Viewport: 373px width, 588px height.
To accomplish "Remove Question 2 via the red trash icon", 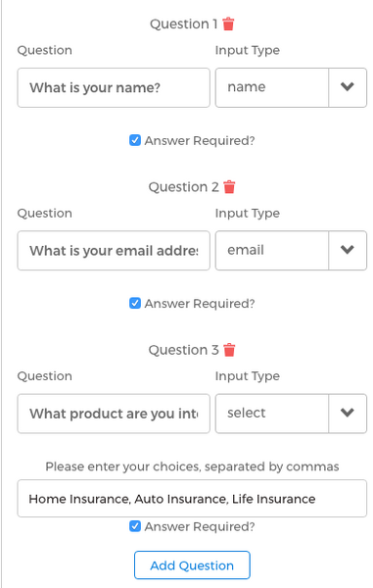I will [229, 187].
